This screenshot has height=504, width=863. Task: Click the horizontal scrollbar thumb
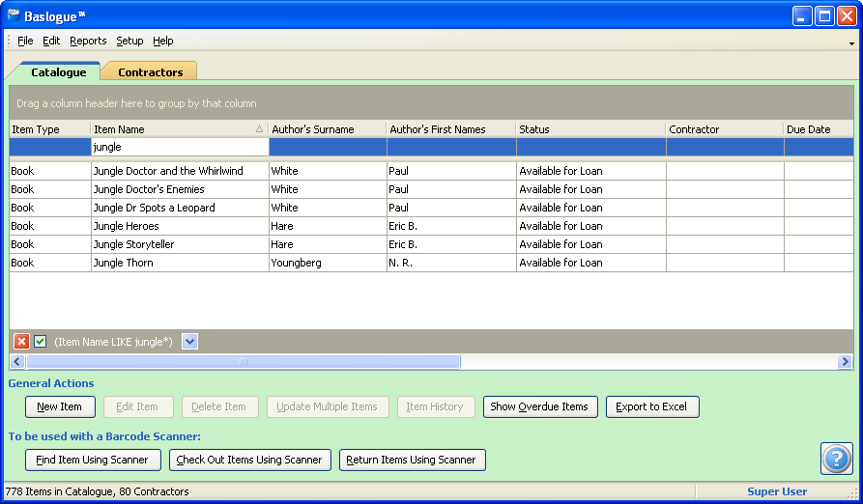point(244,362)
